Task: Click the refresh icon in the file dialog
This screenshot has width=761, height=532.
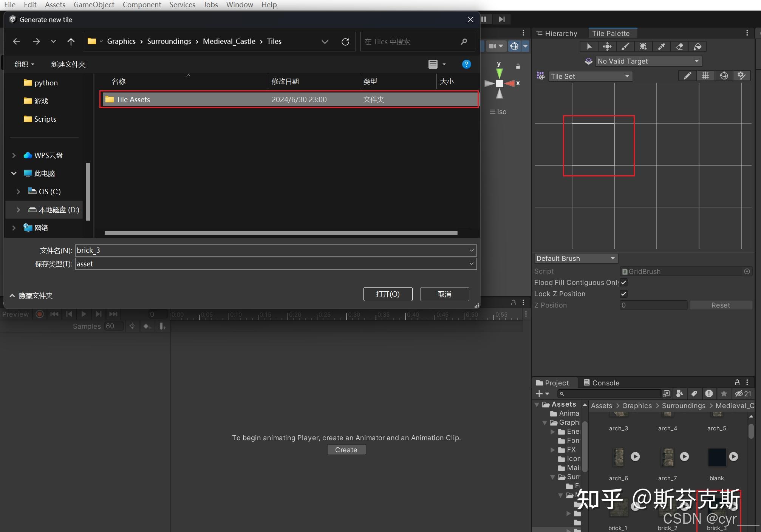Action: click(345, 42)
